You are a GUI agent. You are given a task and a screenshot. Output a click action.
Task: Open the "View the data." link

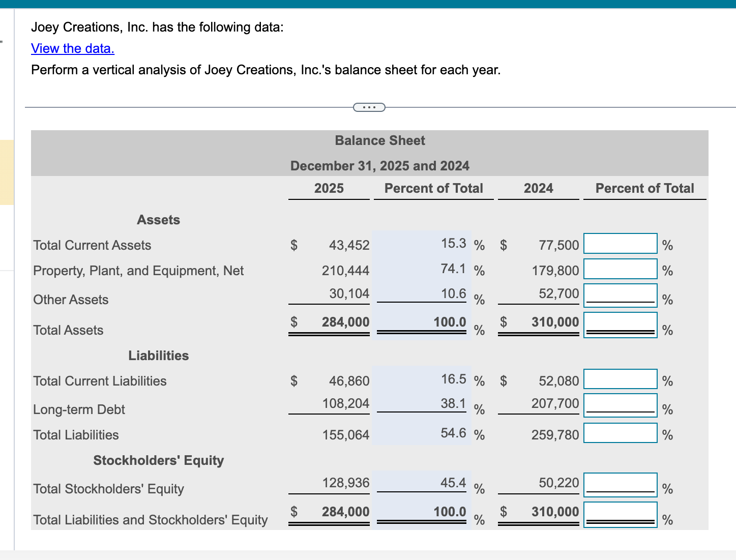[x=72, y=48]
